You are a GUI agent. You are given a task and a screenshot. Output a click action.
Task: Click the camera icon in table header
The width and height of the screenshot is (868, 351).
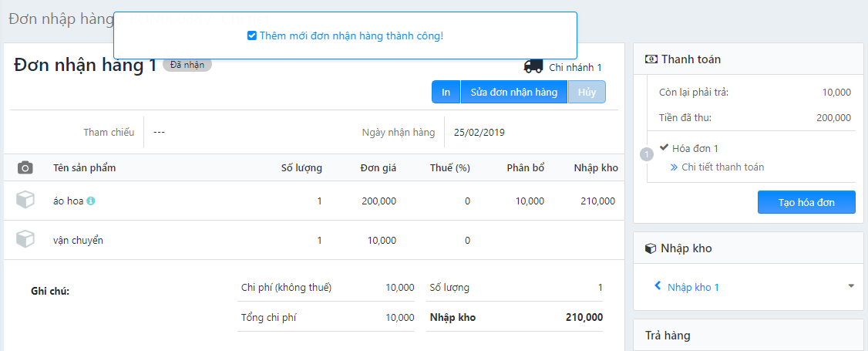coord(25,167)
